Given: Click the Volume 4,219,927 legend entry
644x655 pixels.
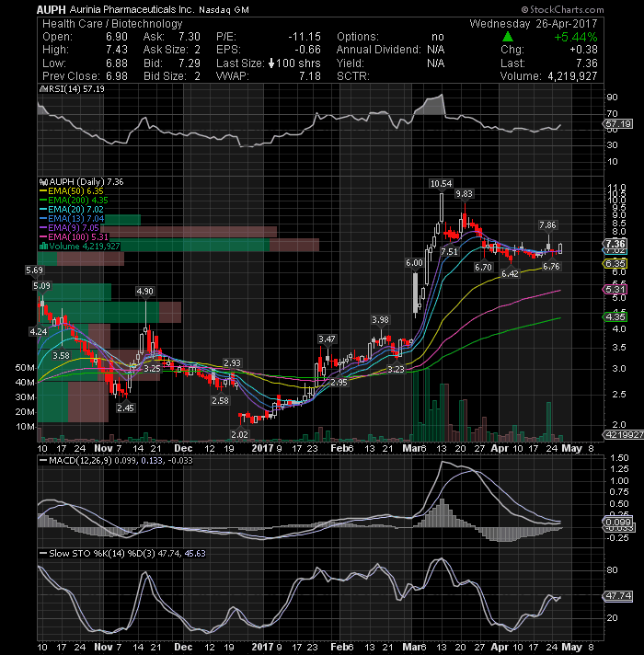Looking at the screenshot, I should [80, 246].
